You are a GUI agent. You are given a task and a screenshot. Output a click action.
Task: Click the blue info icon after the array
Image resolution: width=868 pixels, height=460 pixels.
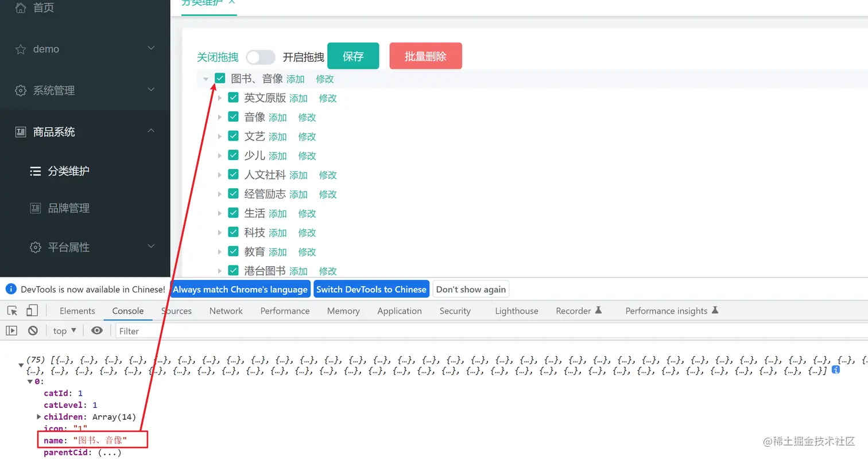coord(836,370)
